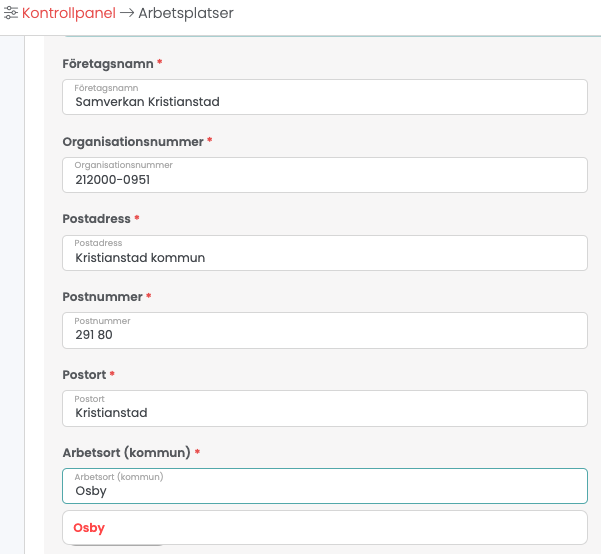Click the bold Arbetsort (kommun) heading label
The width and height of the screenshot is (601, 554).
[x=126, y=453]
